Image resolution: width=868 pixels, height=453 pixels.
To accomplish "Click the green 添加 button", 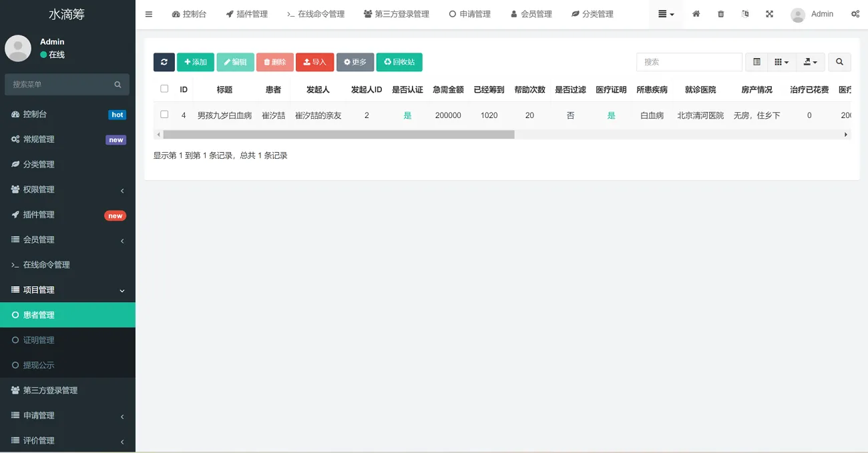I will [195, 62].
